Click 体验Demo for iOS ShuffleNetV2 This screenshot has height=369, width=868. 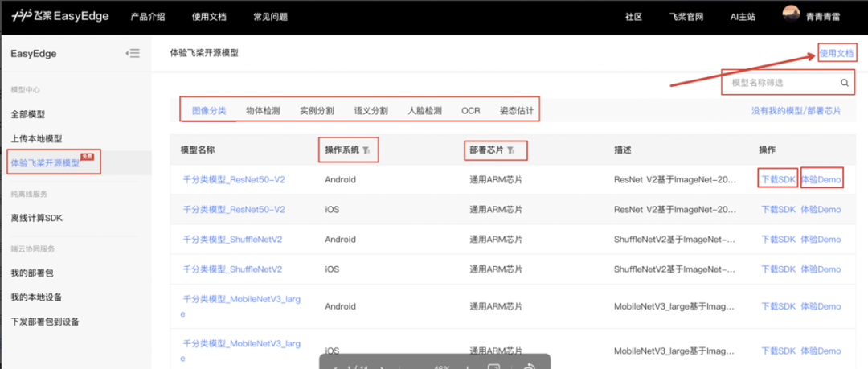pos(821,269)
